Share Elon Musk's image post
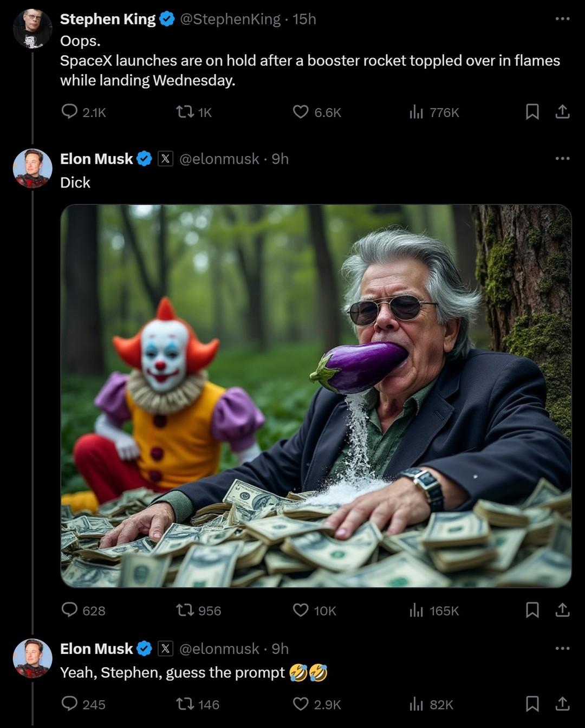585x728 pixels. (562, 610)
